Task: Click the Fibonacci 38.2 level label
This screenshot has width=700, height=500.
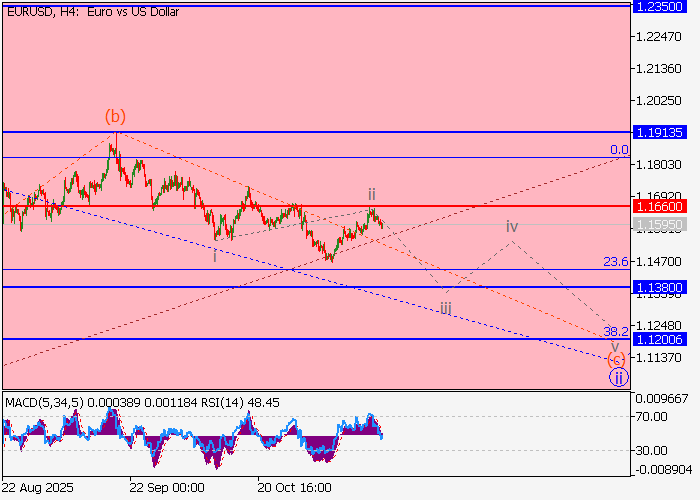Action: 615,331
